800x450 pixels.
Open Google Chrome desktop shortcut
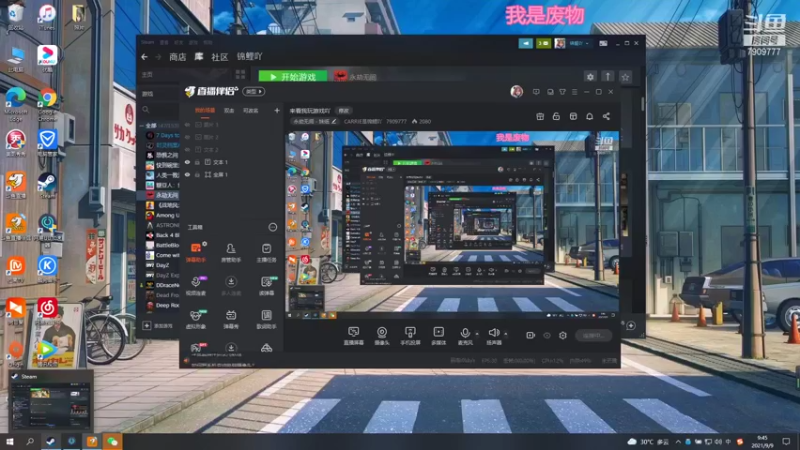click(47, 103)
